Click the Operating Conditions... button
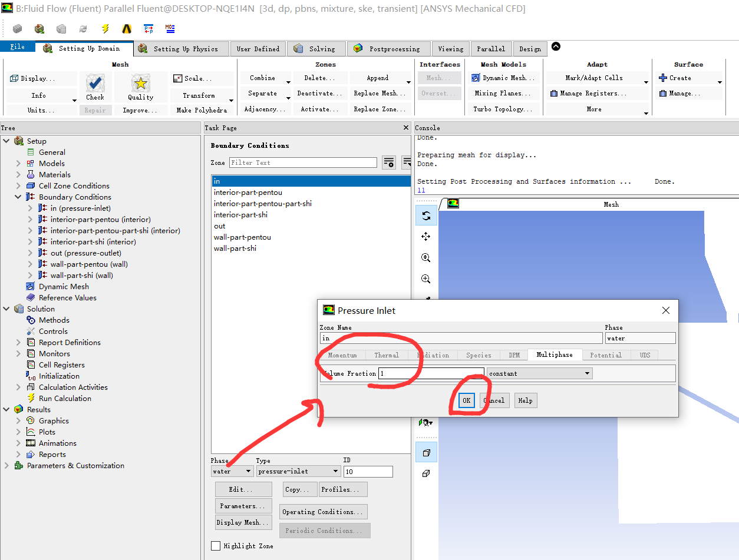Viewport: 739px width, 560px height. point(324,512)
